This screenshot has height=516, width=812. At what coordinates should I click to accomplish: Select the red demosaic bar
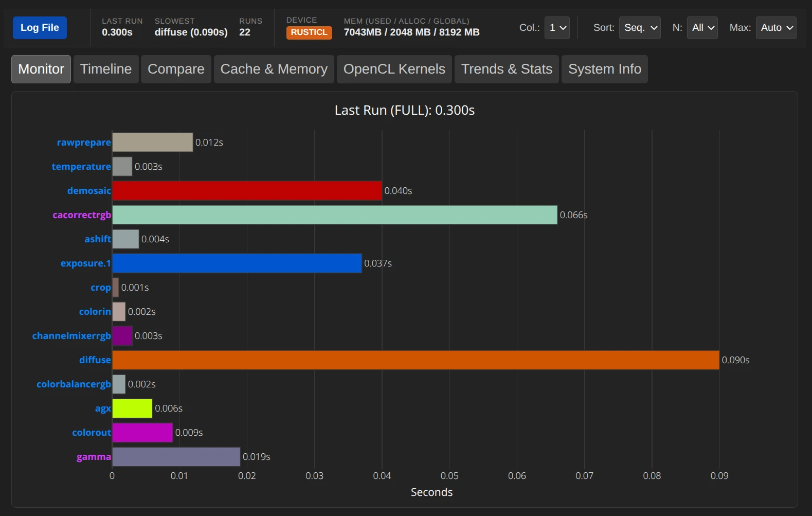[247, 191]
